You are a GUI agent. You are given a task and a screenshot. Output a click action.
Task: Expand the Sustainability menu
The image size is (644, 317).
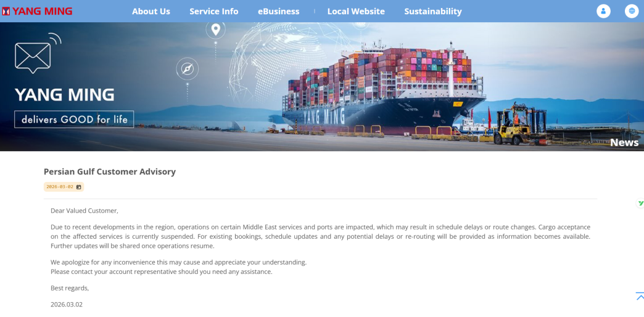tap(433, 12)
